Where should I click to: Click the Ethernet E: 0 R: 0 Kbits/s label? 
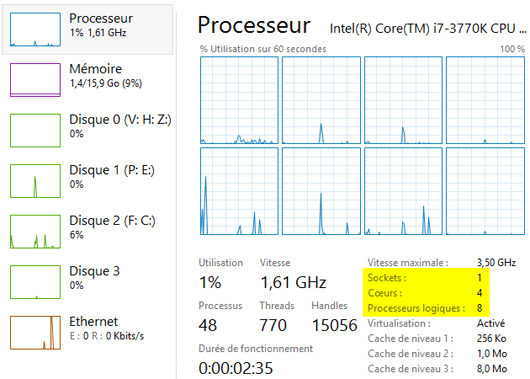(107, 328)
